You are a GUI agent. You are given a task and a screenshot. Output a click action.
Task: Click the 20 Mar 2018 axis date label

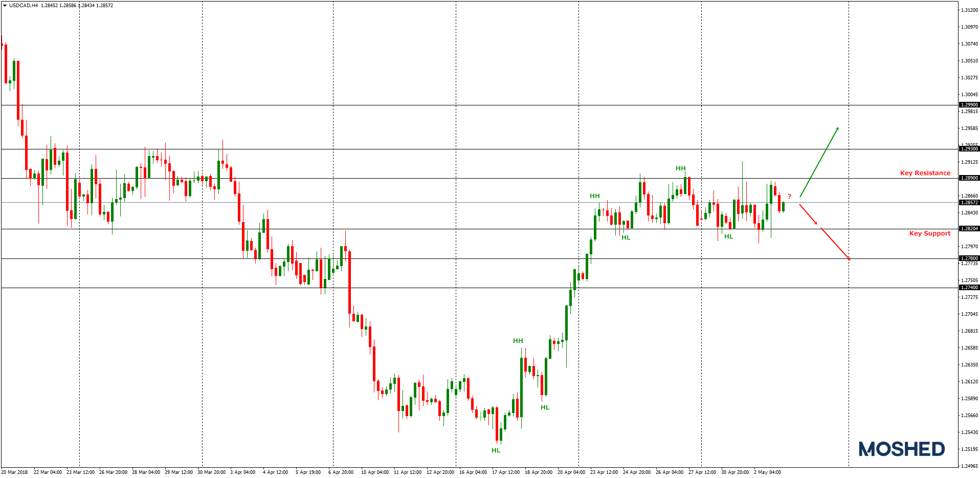point(14,473)
